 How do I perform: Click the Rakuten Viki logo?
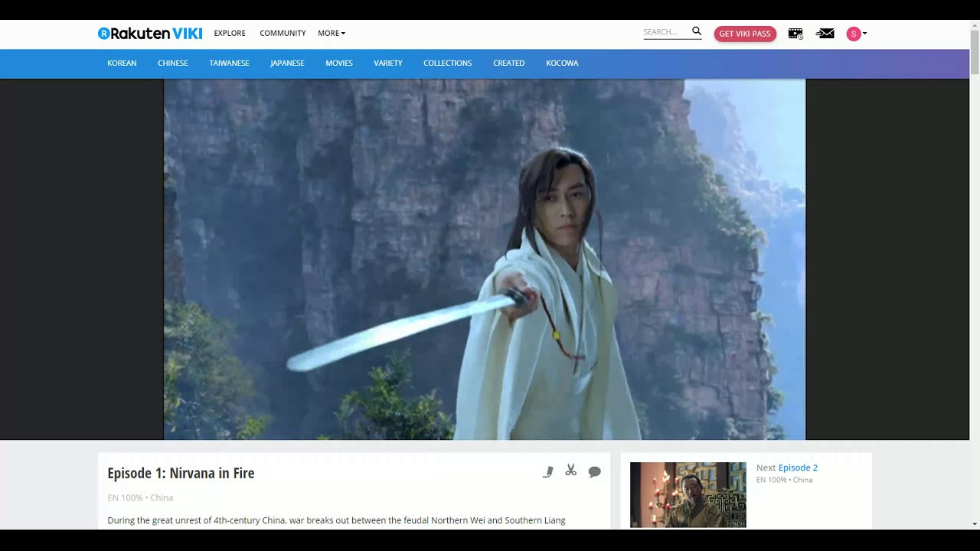(150, 33)
